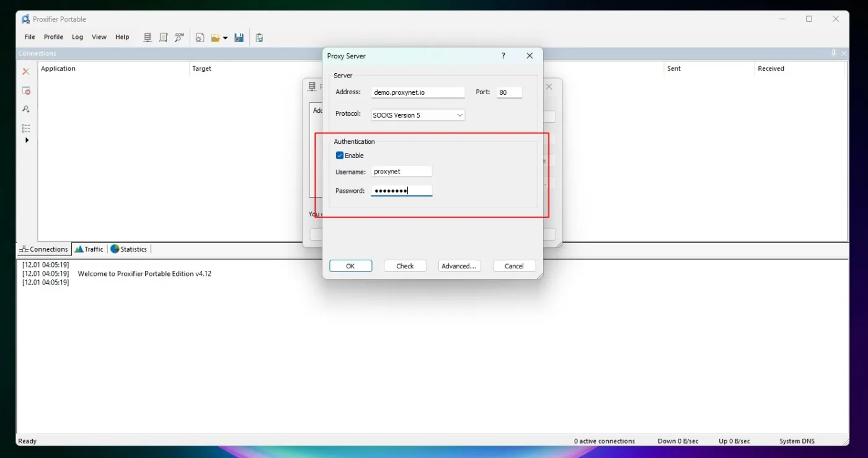Open the Advanced... proxy settings
Viewport: 868px width, 458px height.
[459, 266]
